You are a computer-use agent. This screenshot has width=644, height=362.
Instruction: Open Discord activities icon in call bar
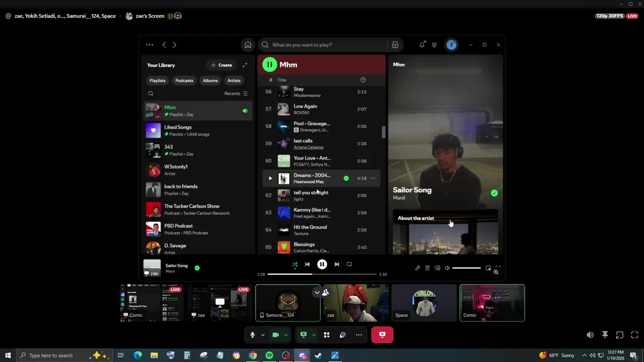(327, 335)
